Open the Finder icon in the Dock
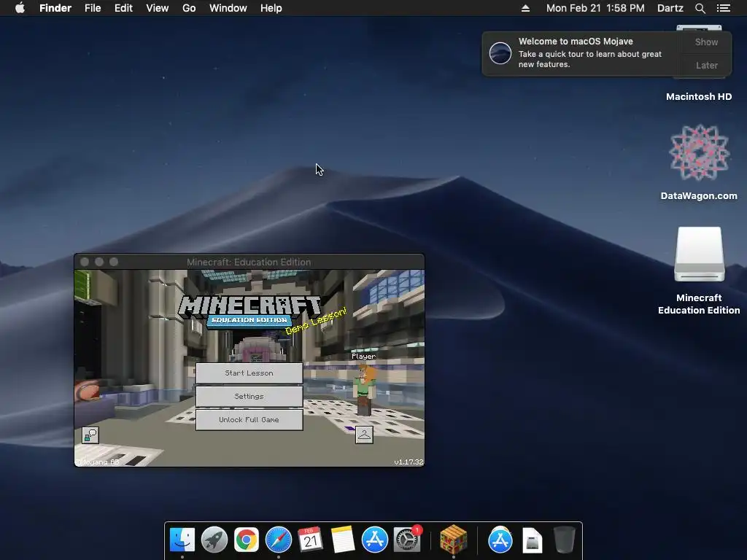Image resolution: width=747 pixels, height=560 pixels. pyautogui.click(x=182, y=540)
